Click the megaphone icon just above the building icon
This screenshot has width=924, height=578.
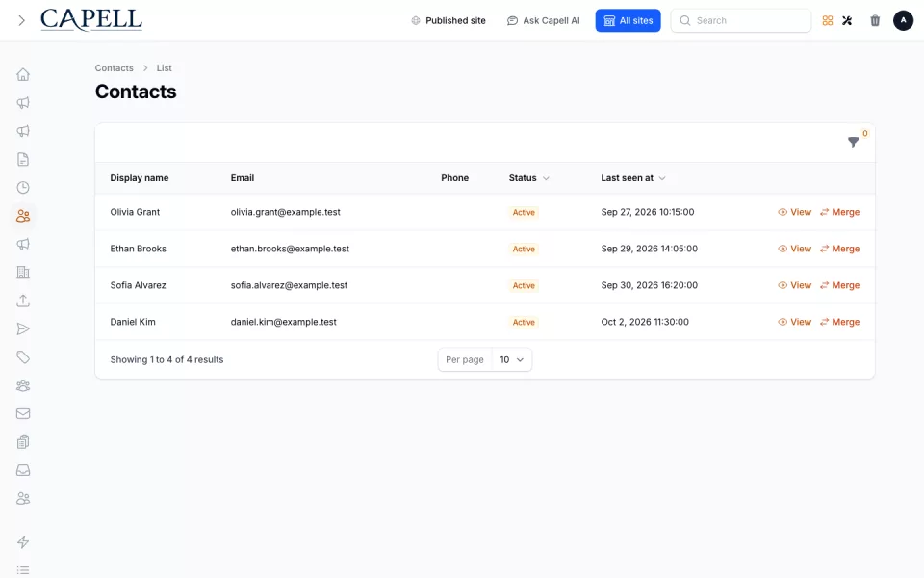point(23,244)
